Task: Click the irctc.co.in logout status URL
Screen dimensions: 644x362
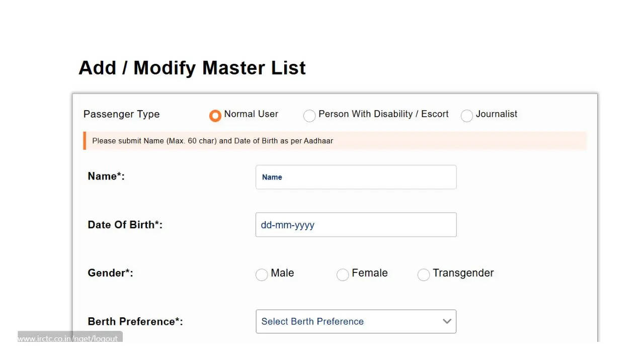Action: click(68, 338)
